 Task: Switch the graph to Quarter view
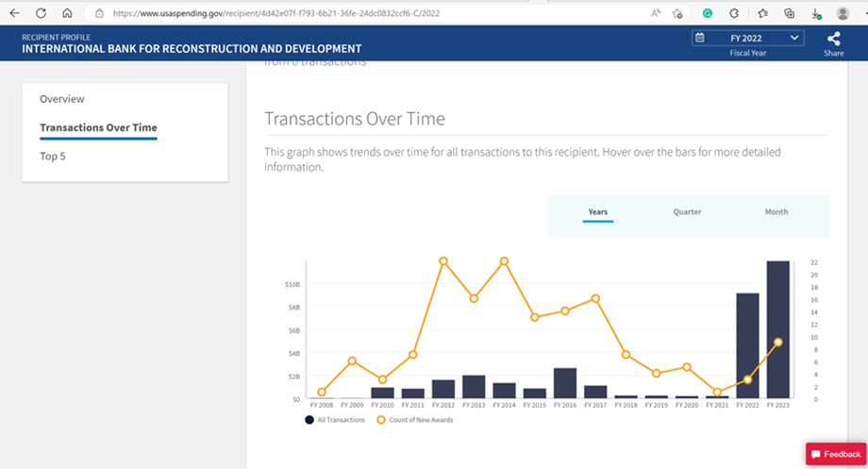(687, 212)
